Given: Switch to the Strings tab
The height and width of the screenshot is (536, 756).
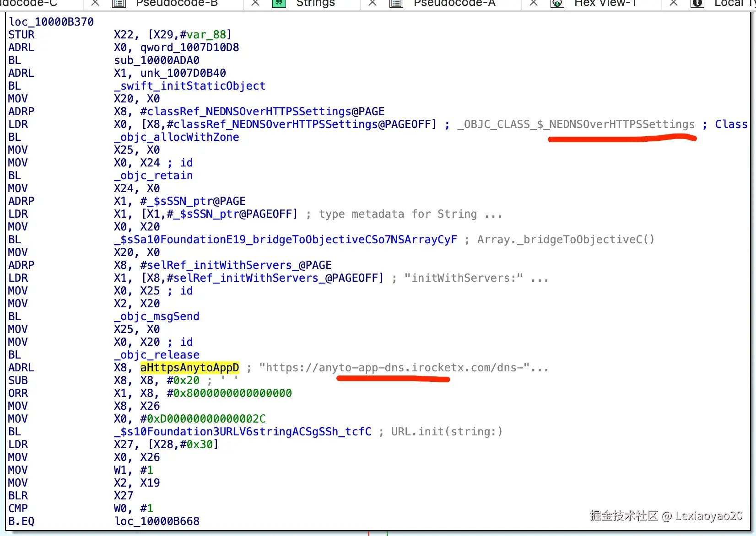Looking at the screenshot, I should pos(315,4).
